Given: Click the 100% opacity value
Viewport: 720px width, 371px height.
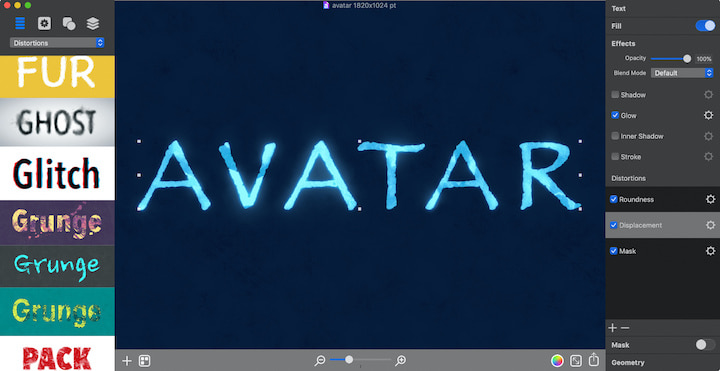Looking at the screenshot, I should (x=704, y=59).
